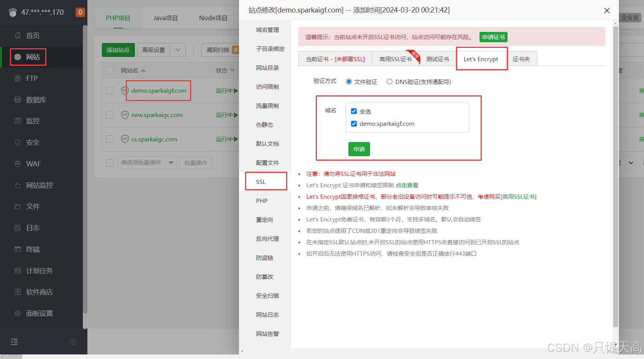Click the grid icon beside 软件商店
This screenshot has width=644, height=359.
[17, 292]
